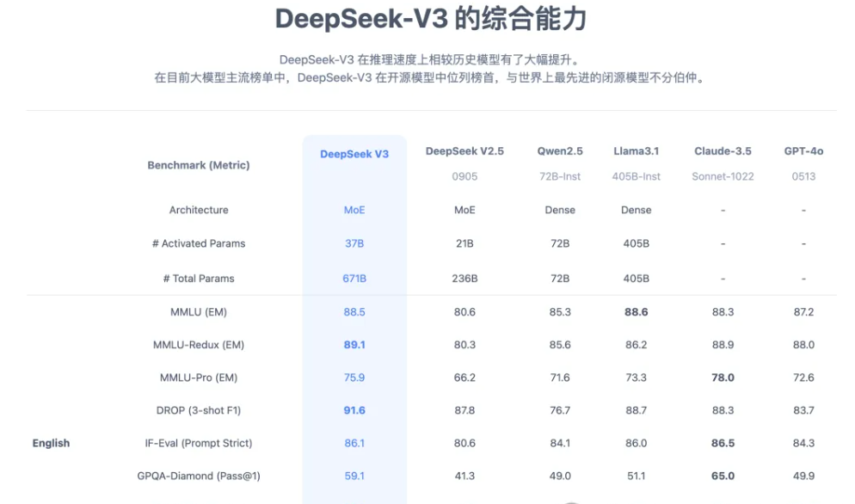Select Llama3.1 IF-Eval score 86.0
Screen dimensions: 855x504
(637, 443)
